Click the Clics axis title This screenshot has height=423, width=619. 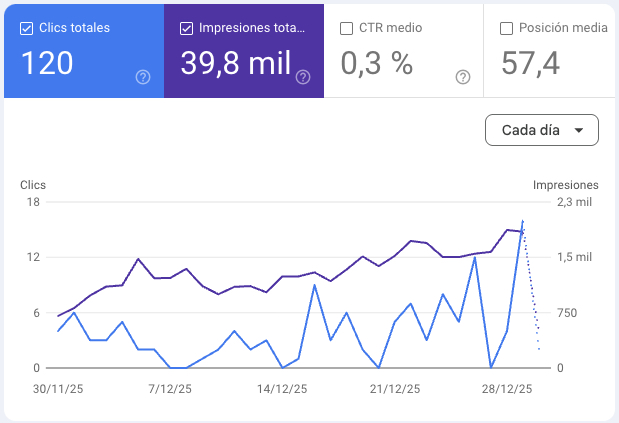tap(33, 185)
